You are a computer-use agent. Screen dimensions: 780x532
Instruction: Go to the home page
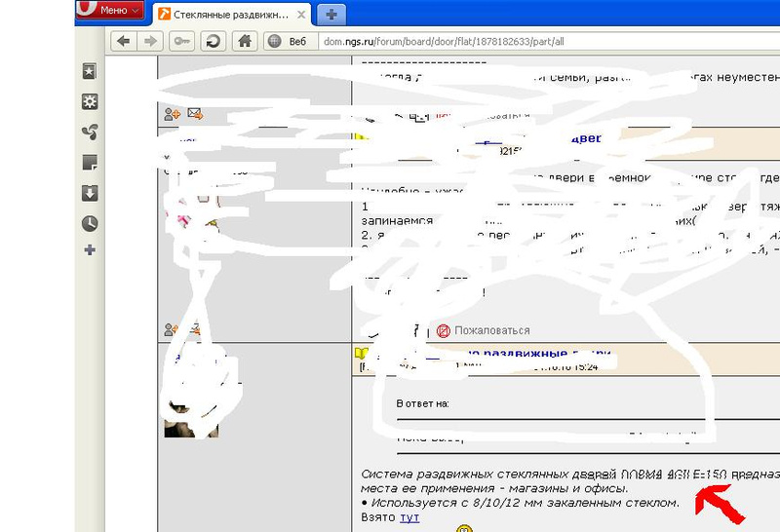pyautogui.click(x=245, y=41)
